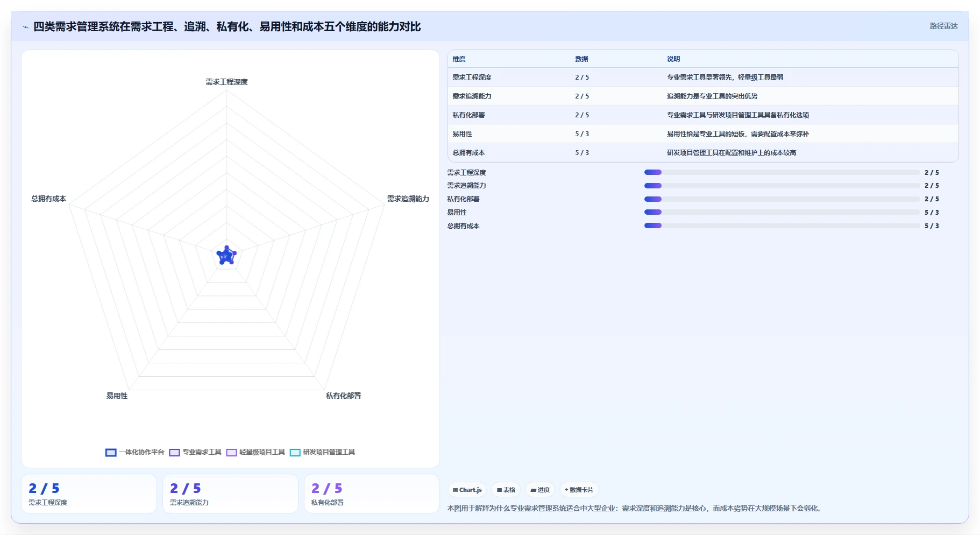Screen dimensions: 980x535
Task: Click the description 研发项目管理工具在配置和维护上的成本较高
Action: point(732,153)
